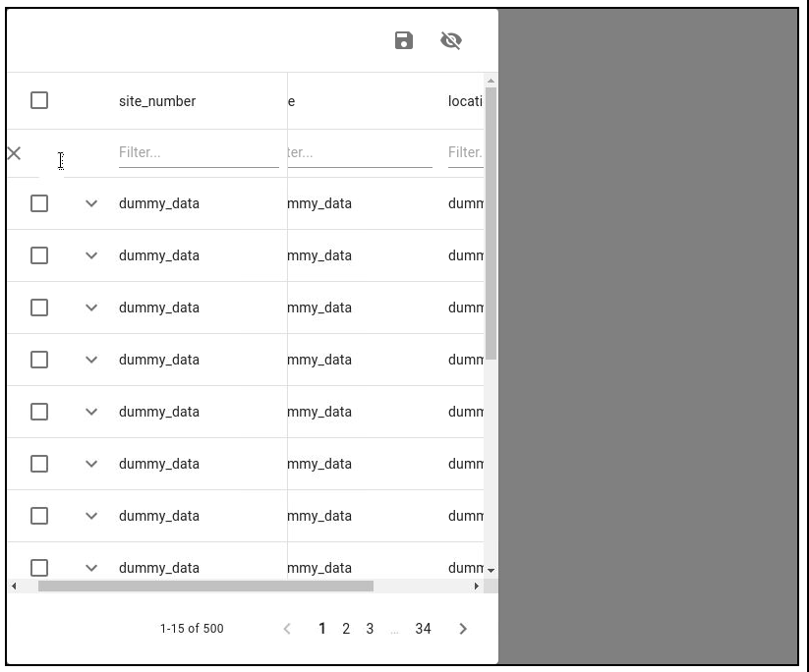Go to the next page of results
This screenshot has height=672, width=809.
point(462,629)
